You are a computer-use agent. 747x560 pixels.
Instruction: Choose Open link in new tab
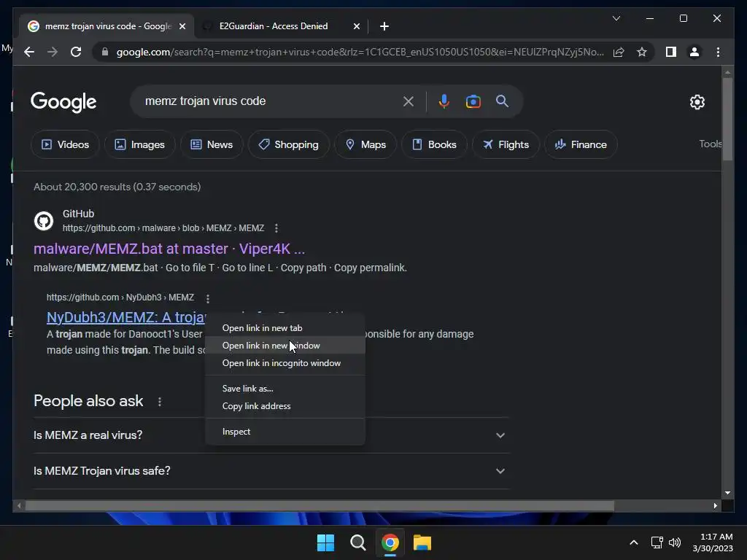coord(285,328)
